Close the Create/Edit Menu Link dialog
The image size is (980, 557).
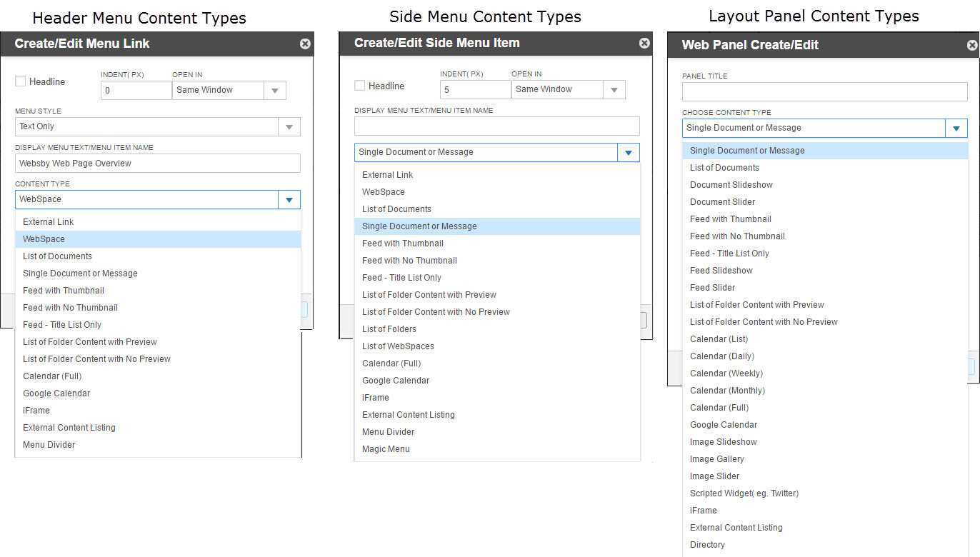305,44
